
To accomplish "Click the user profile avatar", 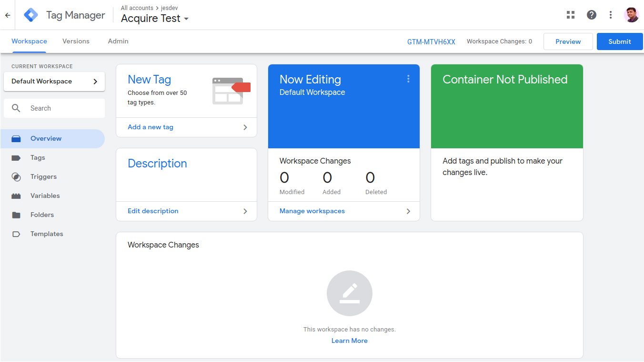I will [x=631, y=15].
